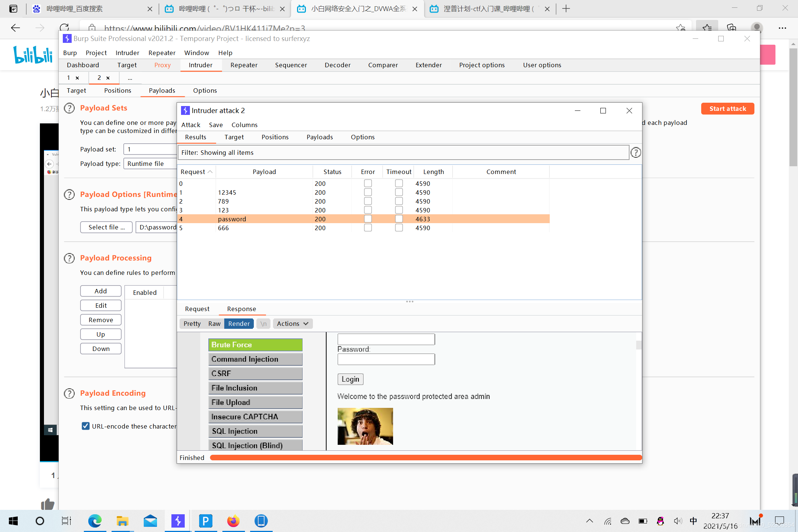This screenshot has width=798, height=532.
Task: Click the Payload Encoding help icon
Action: [69, 393]
